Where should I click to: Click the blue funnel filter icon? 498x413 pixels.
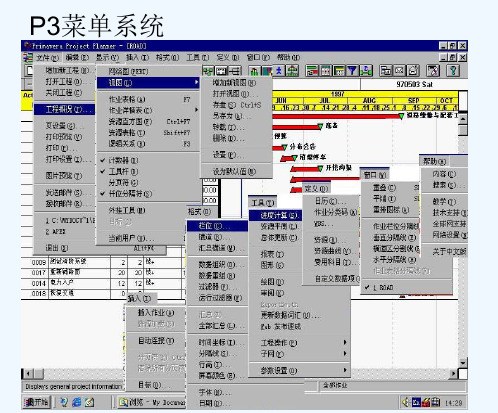tap(352, 71)
